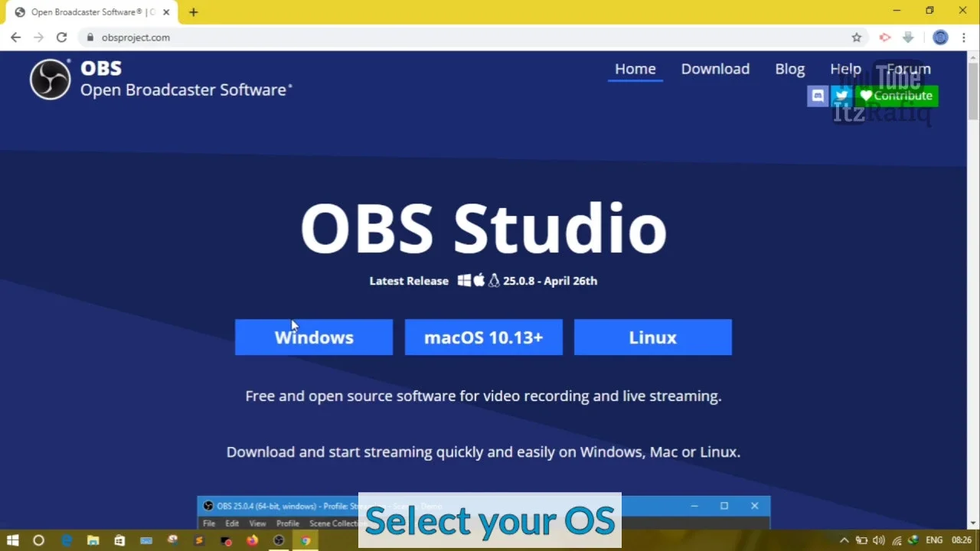Click the OBS logo in the site header
The image size is (980, 551).
click(50, 79)
